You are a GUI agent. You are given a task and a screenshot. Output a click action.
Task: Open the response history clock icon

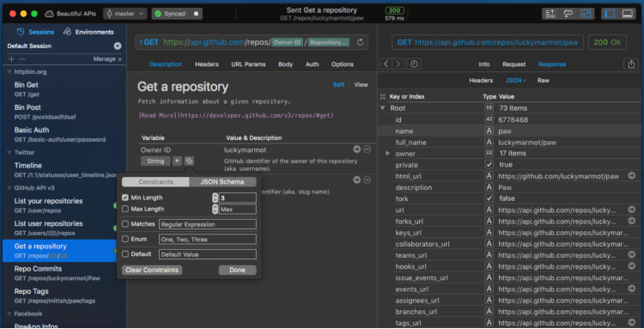pos(414,64)
